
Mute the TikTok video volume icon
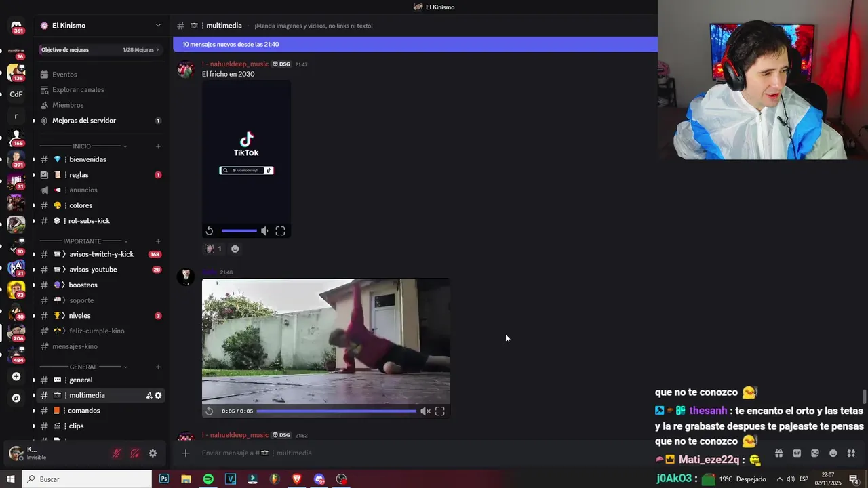tap(264, 231)
